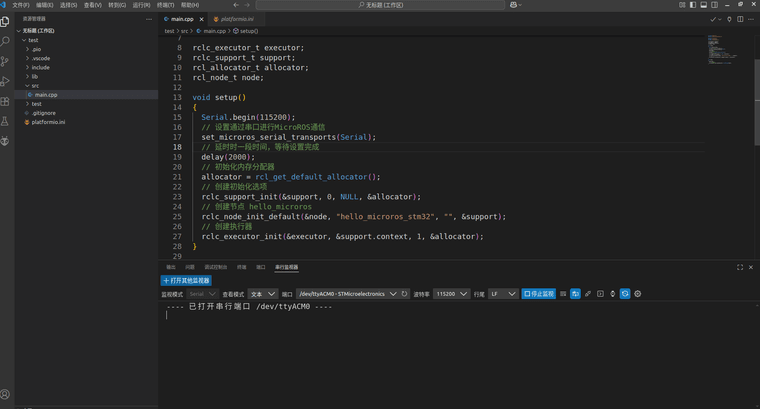Click the src breadcrumb item
Screen dimensions: 760x409
click(184, 31)
